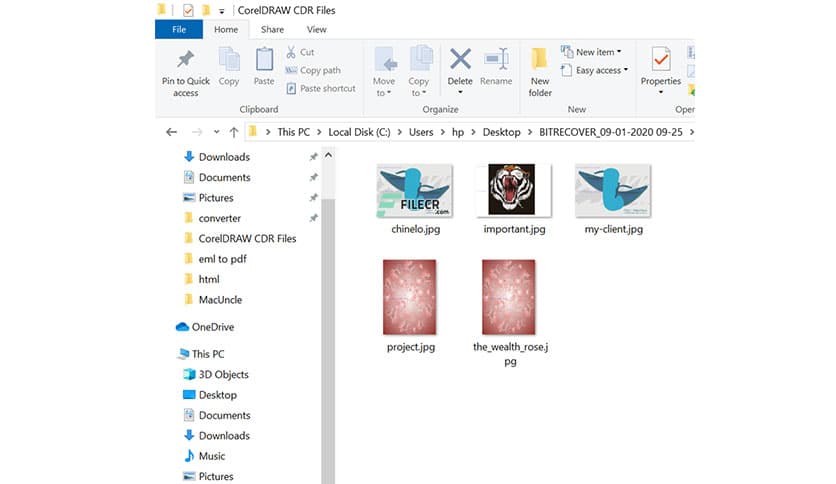The width and height of the screenshot is (836, 484).
Task: Open html folder in sidebar
Action: pyautogui.click(x=202, y=279)
